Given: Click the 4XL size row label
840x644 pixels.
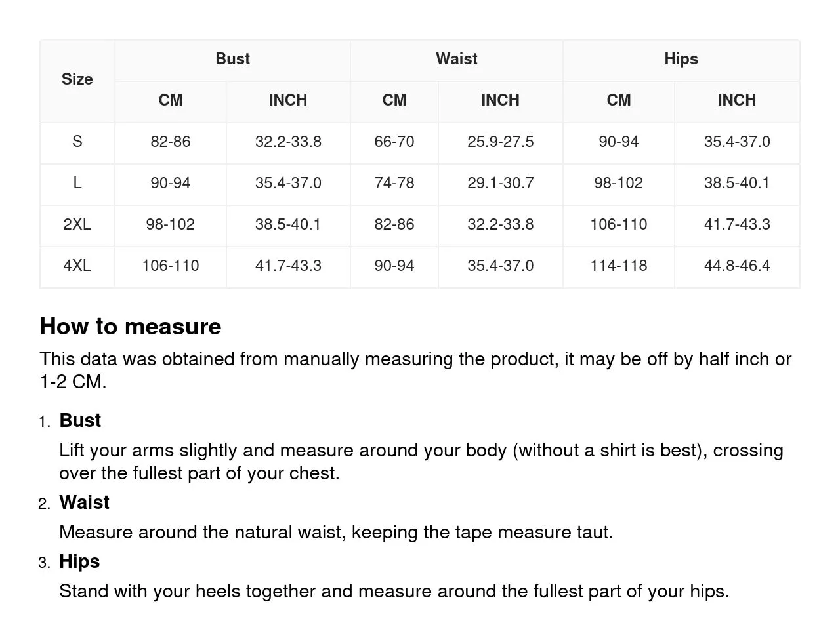Looking at the screenshot, I should [77, 267].
